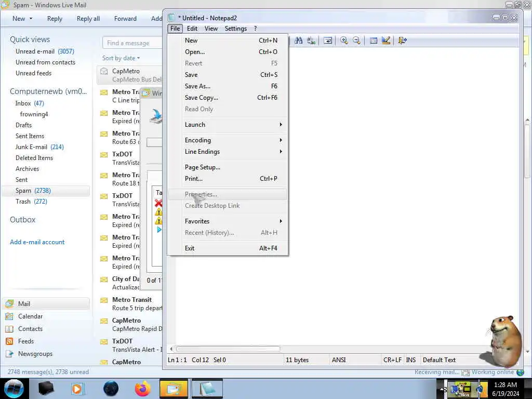Choose Open... in the File menu
This screenshot has width=532, height=399.
228,52
